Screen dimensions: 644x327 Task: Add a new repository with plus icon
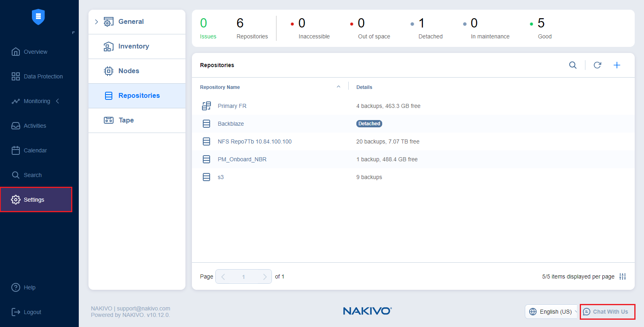[x=617, y=65]
